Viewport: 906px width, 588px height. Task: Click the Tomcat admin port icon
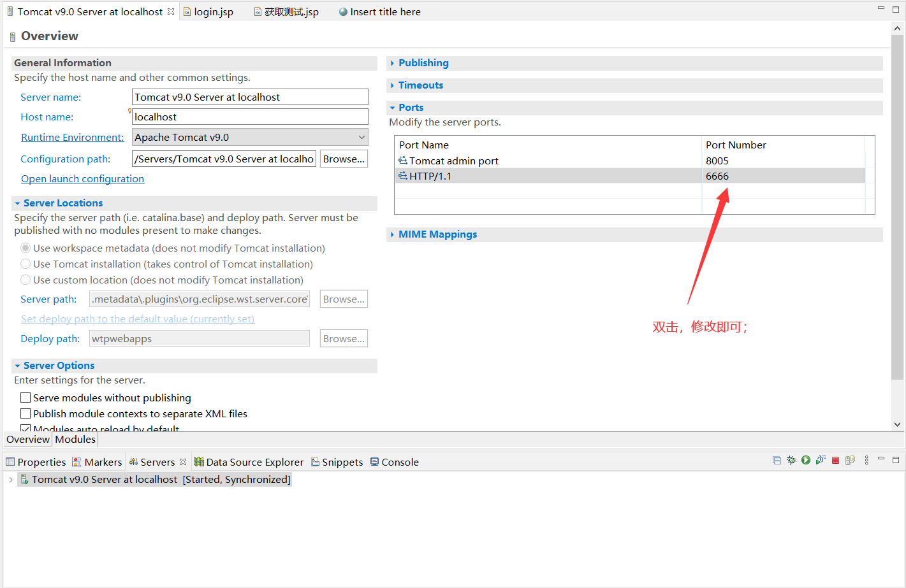[403, 161]
